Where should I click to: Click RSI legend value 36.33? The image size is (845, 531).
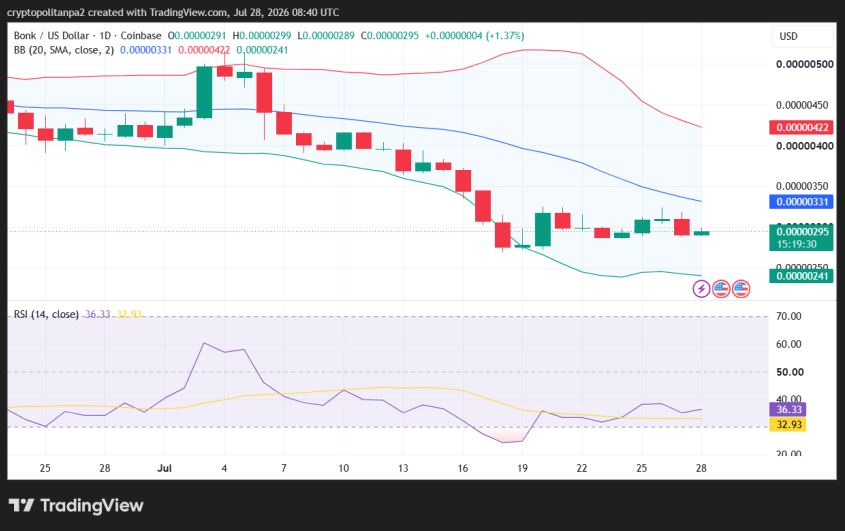tap(98, 314)
